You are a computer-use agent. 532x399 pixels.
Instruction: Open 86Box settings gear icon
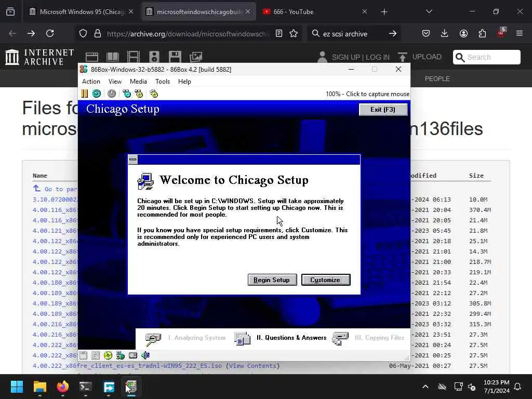(x=154, y=94)
